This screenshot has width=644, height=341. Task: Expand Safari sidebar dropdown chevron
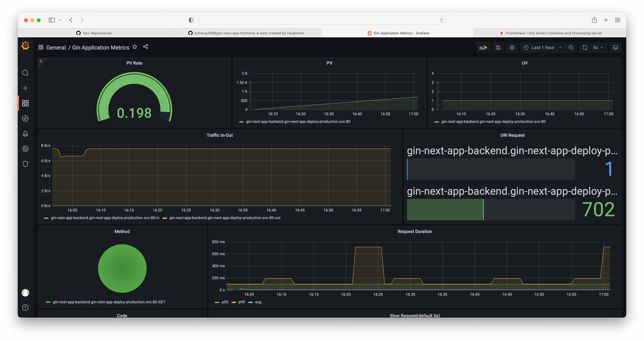click(60, 20)
